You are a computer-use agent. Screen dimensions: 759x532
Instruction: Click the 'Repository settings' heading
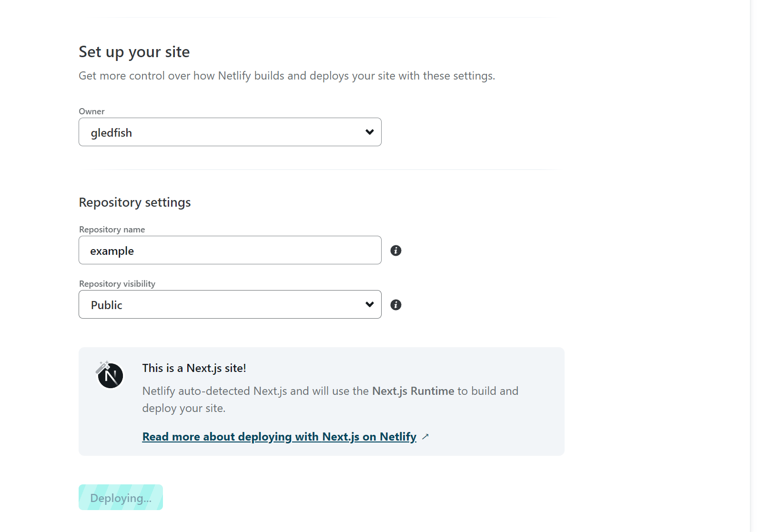135,202
